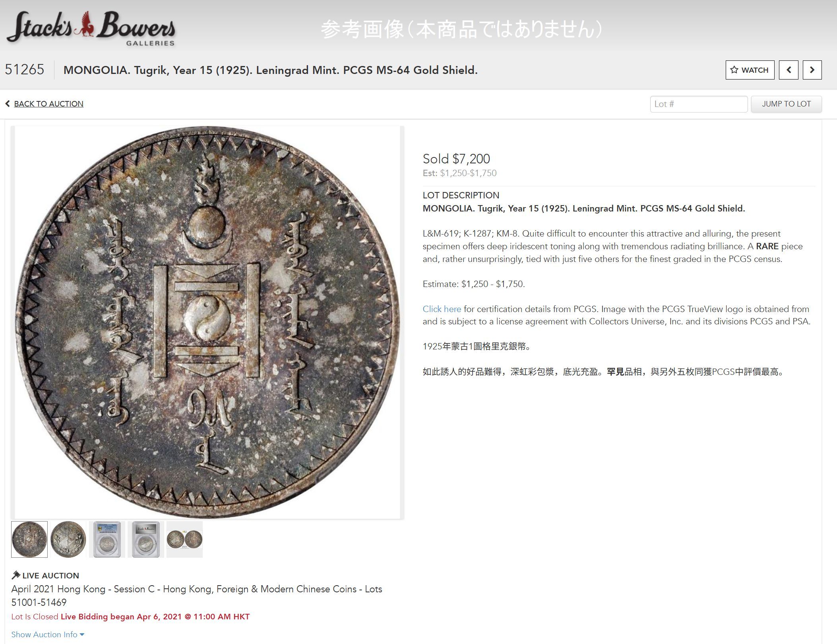The image size is (837, 644).
Task: Click the Stack's Bowers Galleries logo
Action: [91, 28]
